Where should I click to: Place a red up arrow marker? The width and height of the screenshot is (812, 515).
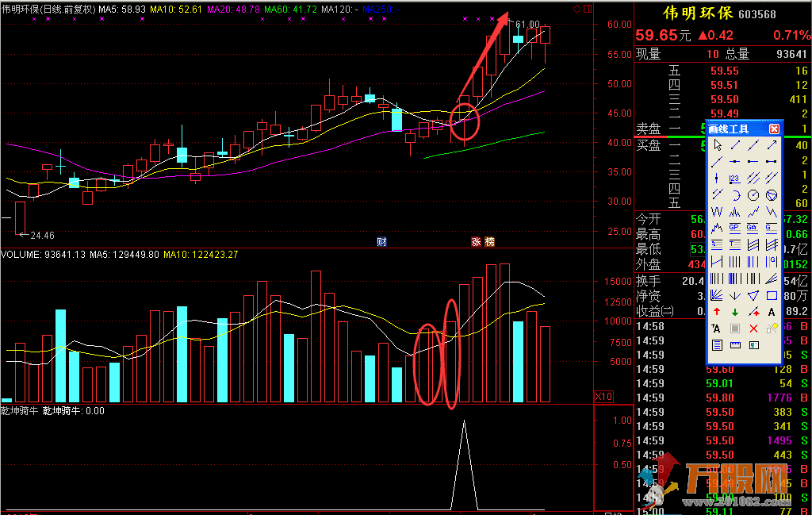(717, 312)
